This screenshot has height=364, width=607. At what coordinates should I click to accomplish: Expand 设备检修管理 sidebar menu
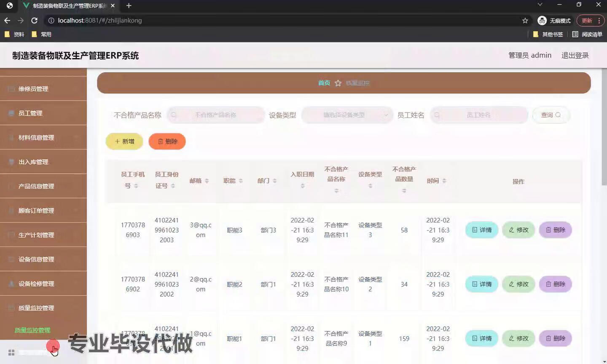(x=43, y=284)
